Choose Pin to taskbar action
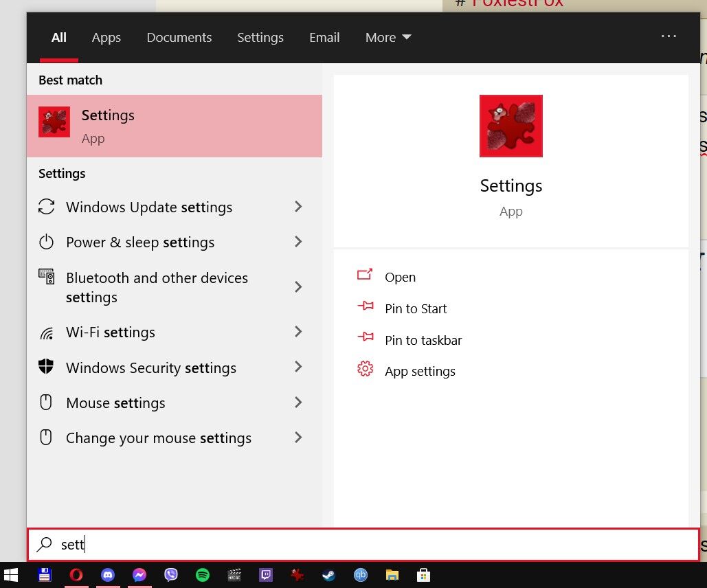The height and width of the screenshot is (588, 707). (x=423, y=340)
